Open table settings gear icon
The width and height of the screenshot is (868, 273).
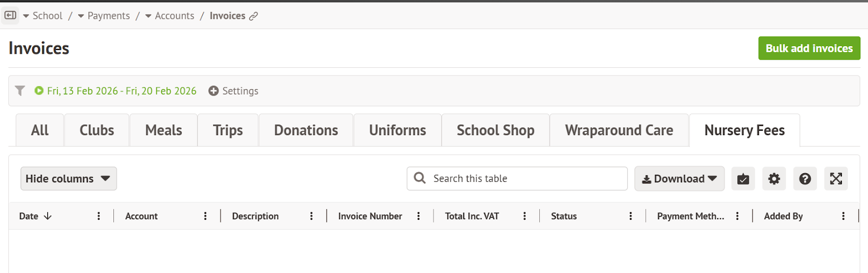(774, 179)
